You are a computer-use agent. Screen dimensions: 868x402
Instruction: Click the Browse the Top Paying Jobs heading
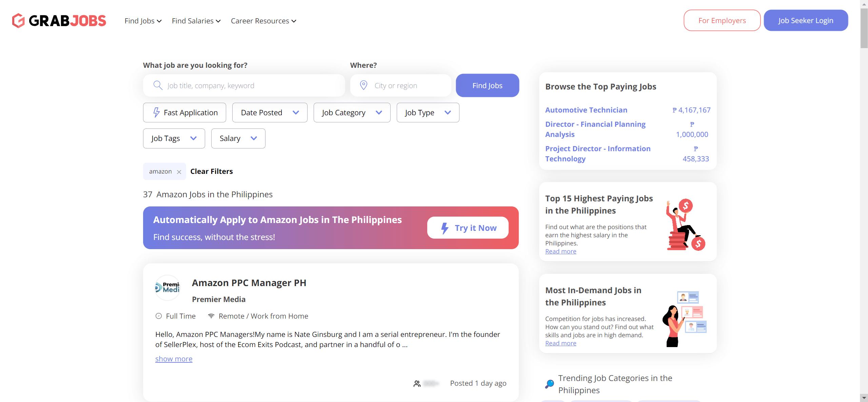[601, 86]
